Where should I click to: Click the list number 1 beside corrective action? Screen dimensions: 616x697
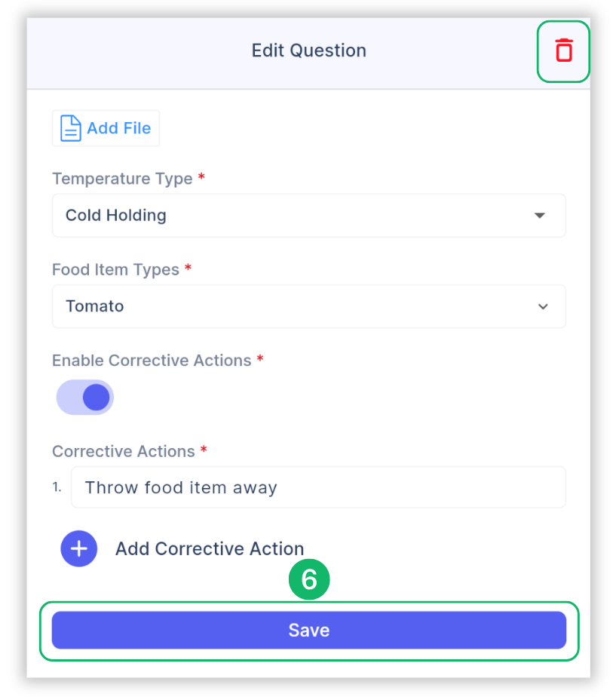tap(57, 487)
